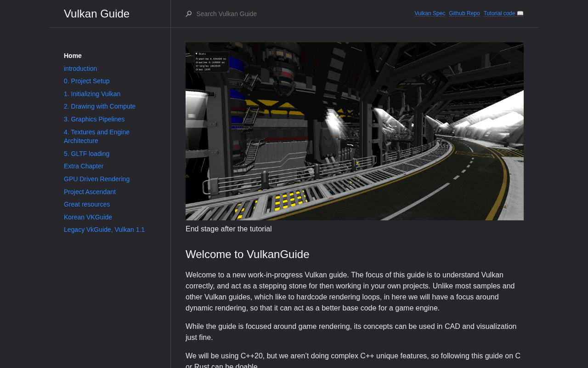Open Tutorial code book link
The height and width of the screenshot is (368, 588).
tap(503, 13)
